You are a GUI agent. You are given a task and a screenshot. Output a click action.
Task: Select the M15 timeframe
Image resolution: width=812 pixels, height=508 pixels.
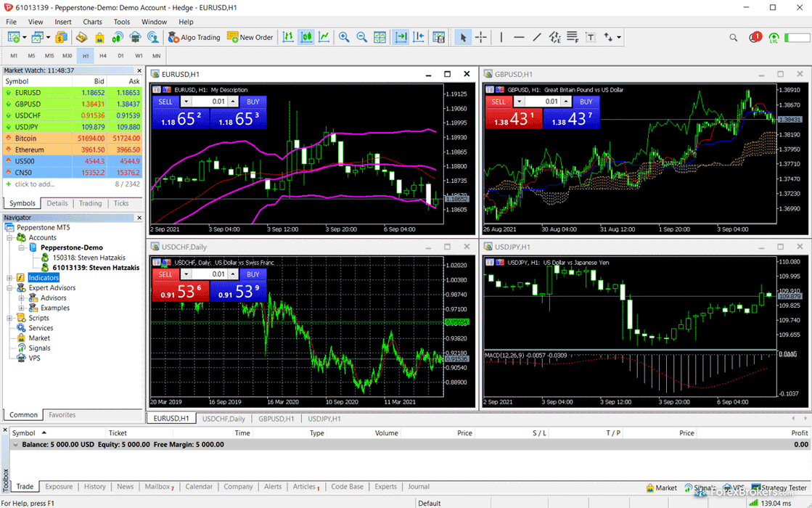click(x=49, y=56)
